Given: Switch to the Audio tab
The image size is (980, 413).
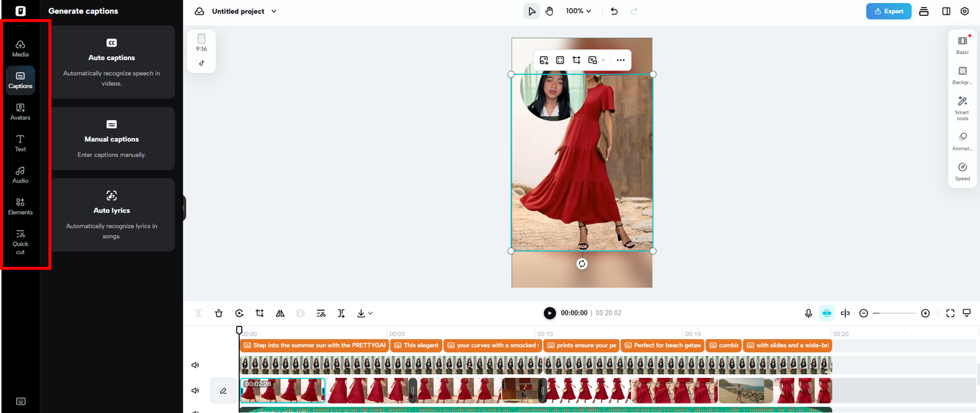Looking at the screenshot, I should 20,174.
